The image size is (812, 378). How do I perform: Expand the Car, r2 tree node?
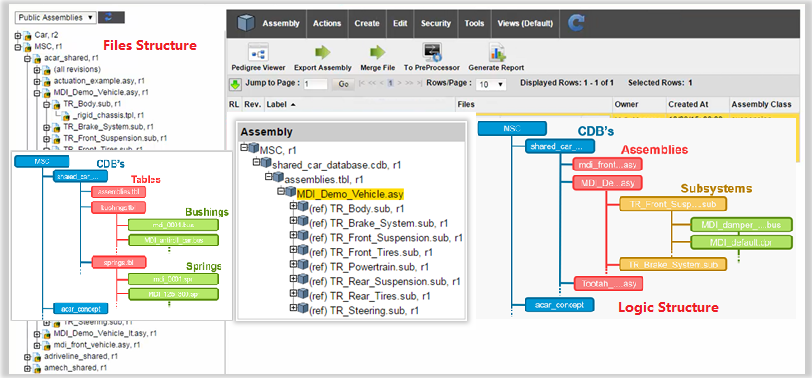click(18, 36)
